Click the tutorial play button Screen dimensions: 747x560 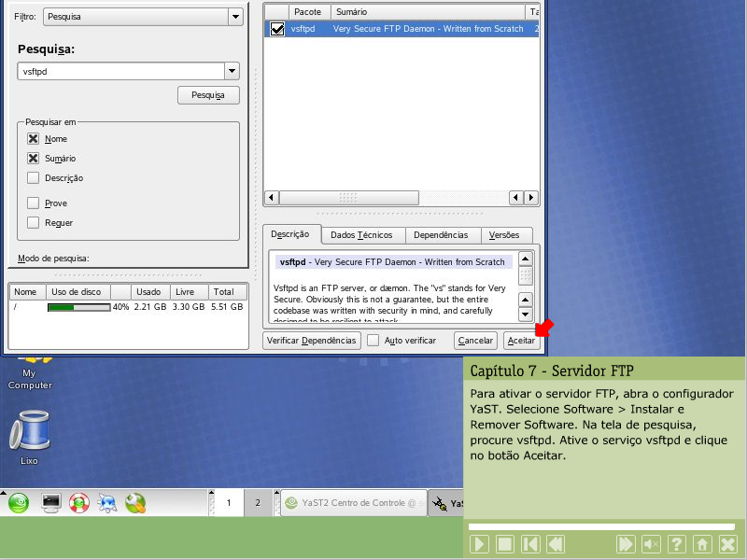click(479, 544)
